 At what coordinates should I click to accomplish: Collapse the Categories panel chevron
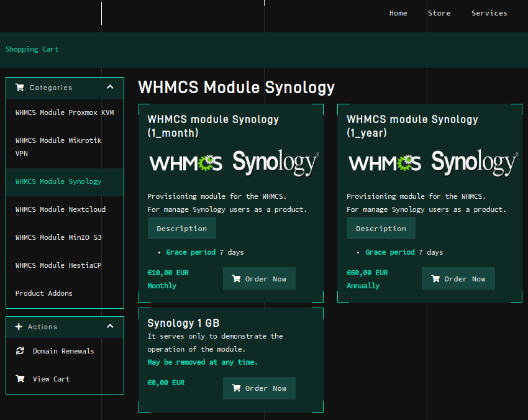(x=110, y=87)
